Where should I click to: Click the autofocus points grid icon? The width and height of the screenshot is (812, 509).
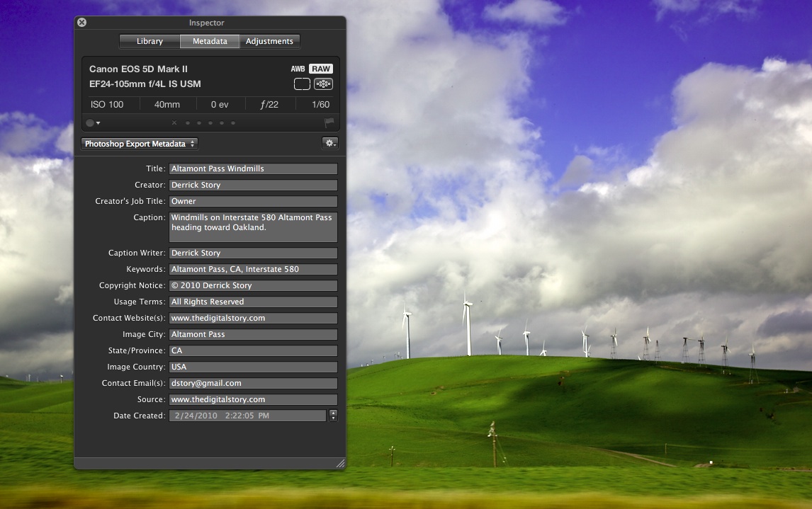pos(323,84)
